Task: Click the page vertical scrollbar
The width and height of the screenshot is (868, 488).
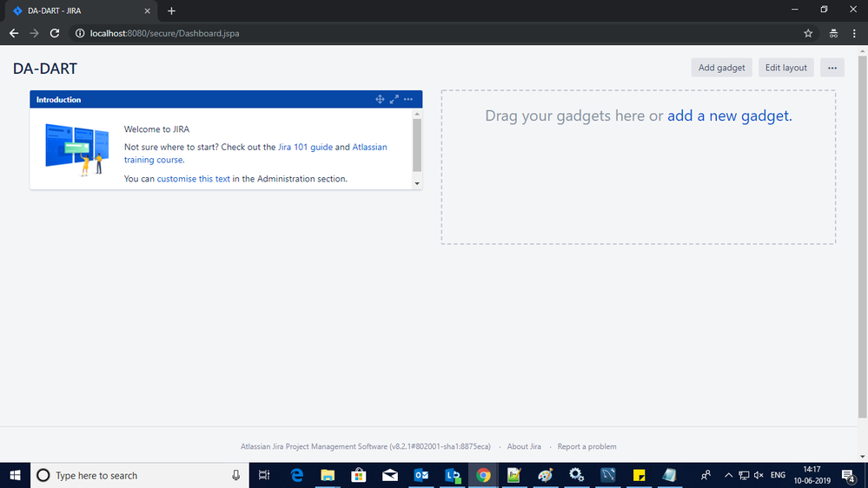Action: pos(863,237)
